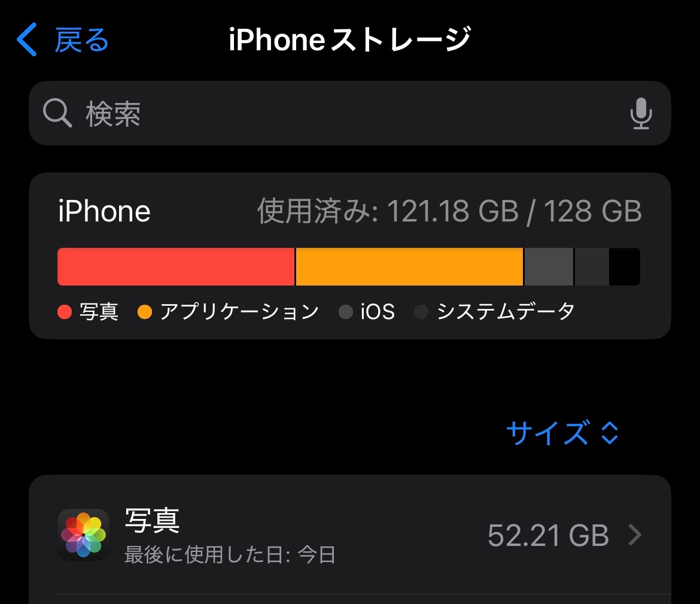Go back using 戻る link
The image size is (700, 604).
(82, 40)
